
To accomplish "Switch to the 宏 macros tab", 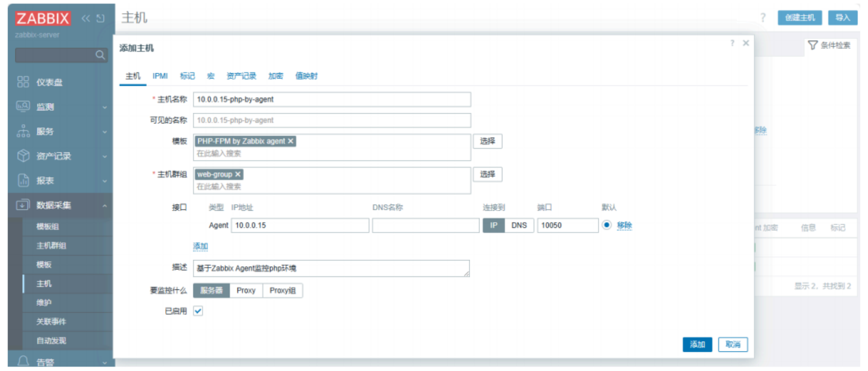I will [211, 76].
